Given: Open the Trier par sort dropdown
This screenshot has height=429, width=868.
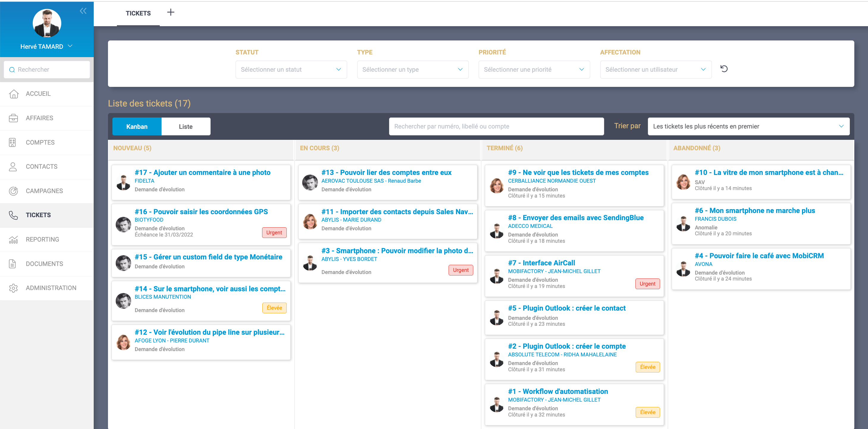Looking at the screenshot, I should [748, 126].
